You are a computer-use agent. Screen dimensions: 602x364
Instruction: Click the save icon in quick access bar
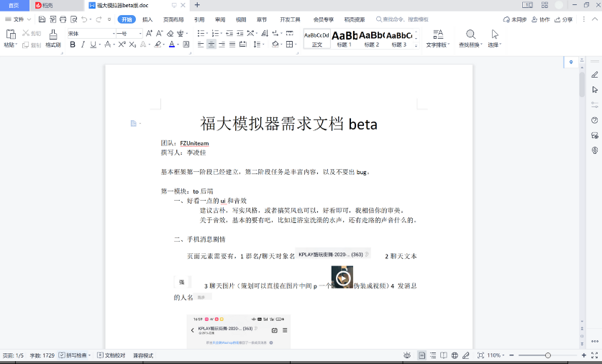click(42, 19)
